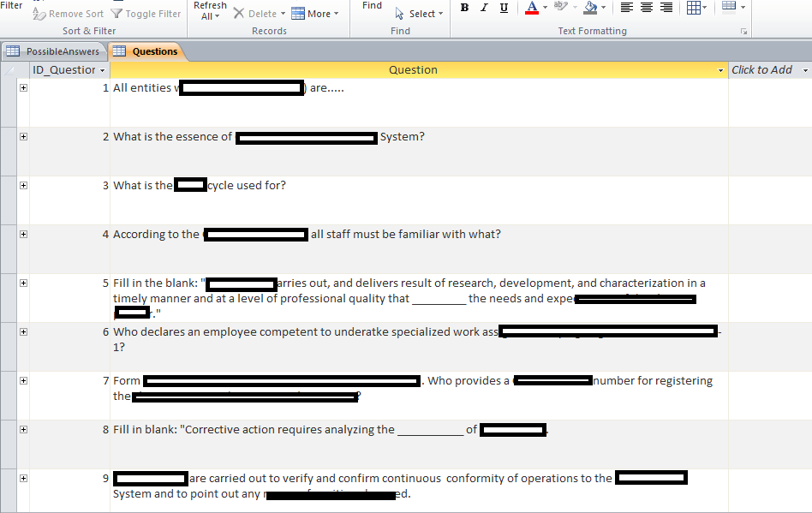Apply bold text formatting
Screen dimensions: 812x513
pos(464,8)
